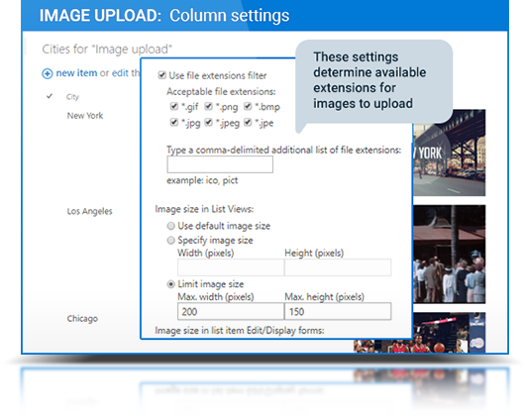
Task: Click the Height (pixels) input field
Action: coord(338,267)
